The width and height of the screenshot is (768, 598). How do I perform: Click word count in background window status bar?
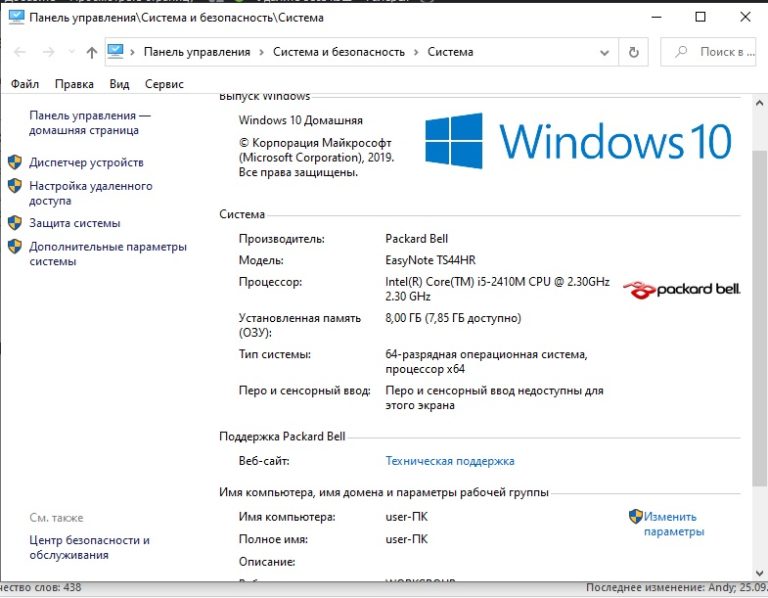pos(41,587)
